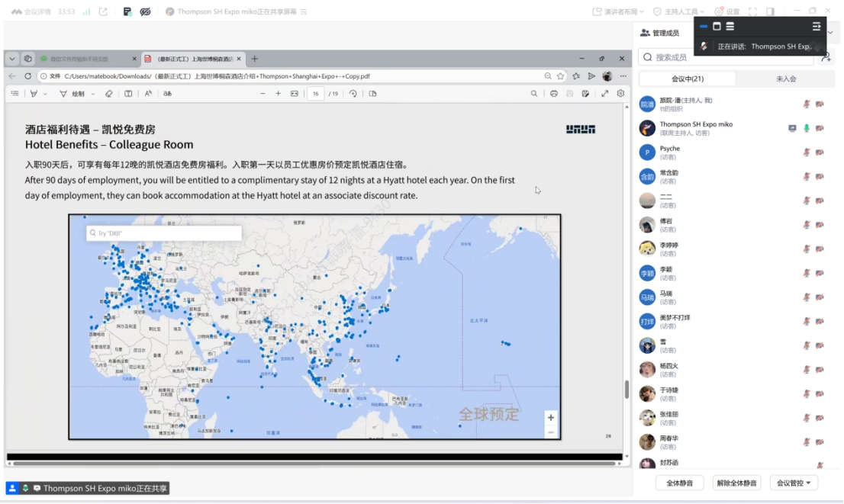844x504 pixels.
Task: Select the PDF highlight tool
Action: tap(34, 94)
